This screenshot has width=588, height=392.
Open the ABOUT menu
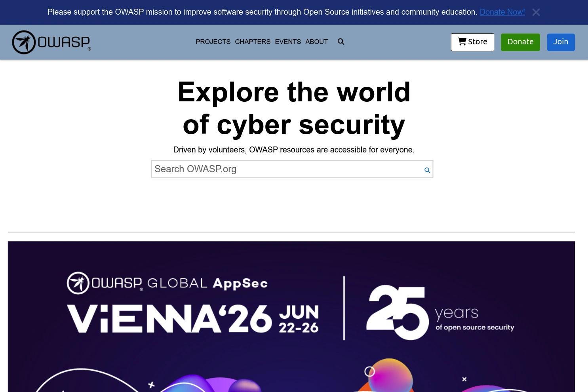(316, 42)
